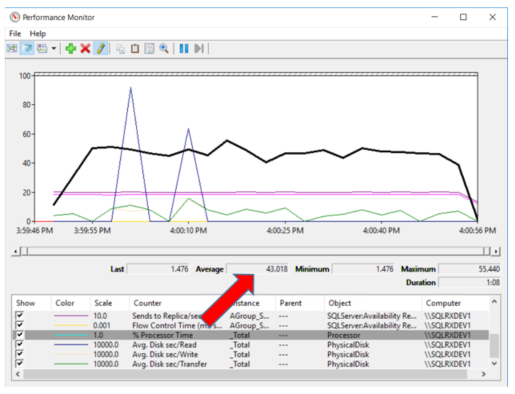Click the time range slider right handle
The width and height of the screenshot is (515, 394).
click(x=487, y=251)
